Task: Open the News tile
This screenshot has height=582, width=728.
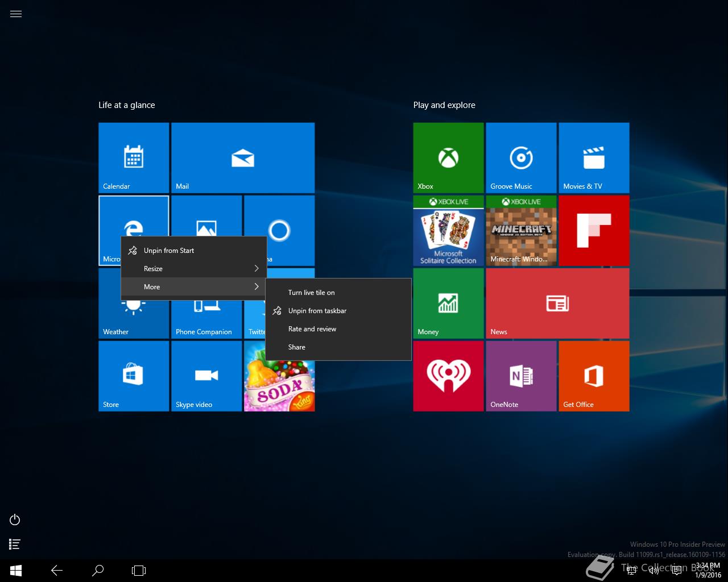Action: pos(557,304)
